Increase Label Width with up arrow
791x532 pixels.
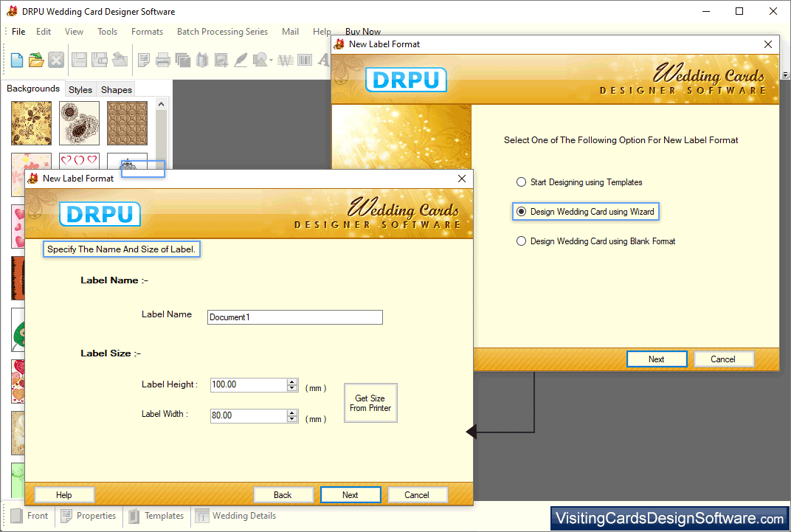pos(292,412)
